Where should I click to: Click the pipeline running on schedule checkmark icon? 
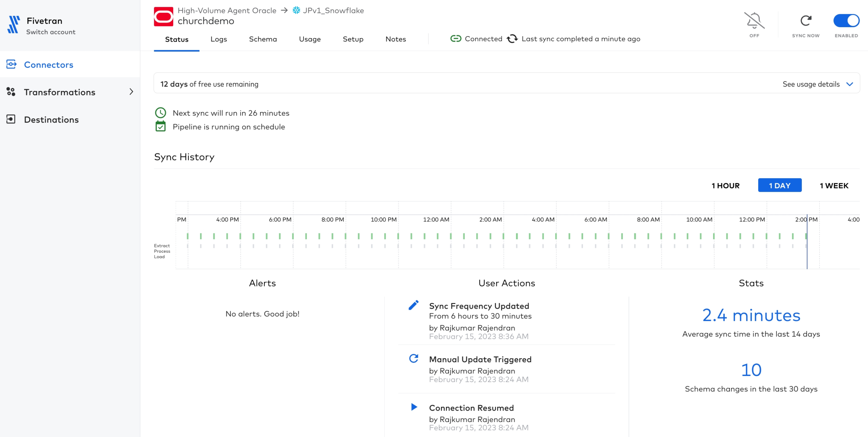tap(161, 127)
